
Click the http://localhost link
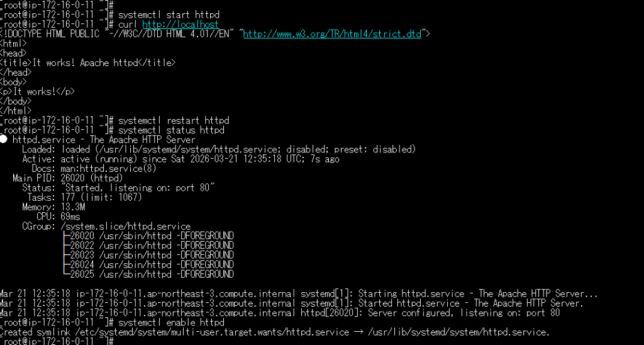click(180, 24)
